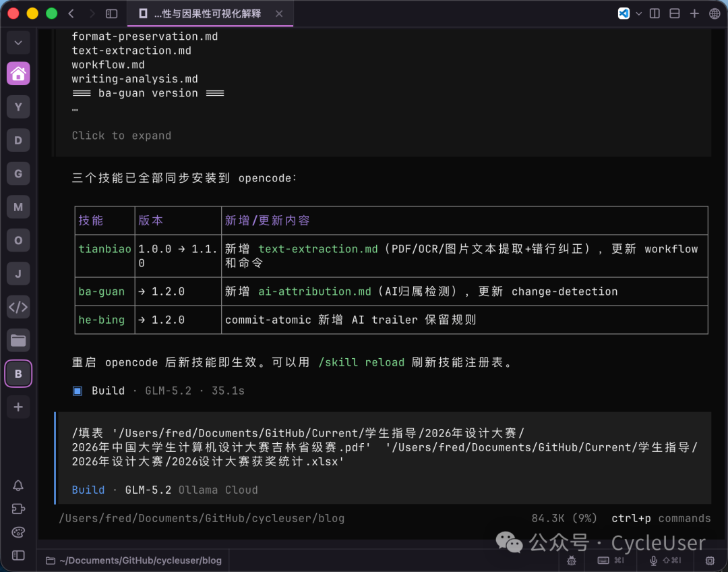Image resolution: width=728 pixels, height=572 pixels.
Task: Split the pane horizontally
Action: (x=675, y=13)
